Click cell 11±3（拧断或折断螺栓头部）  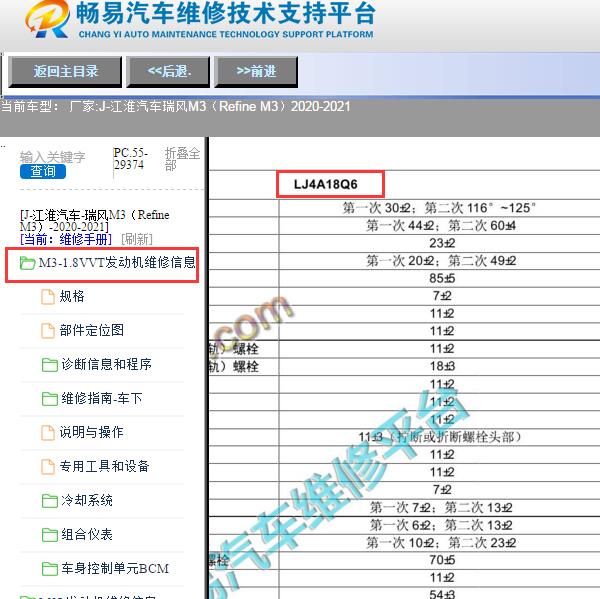pyautogui.click(x=440, y=437)
